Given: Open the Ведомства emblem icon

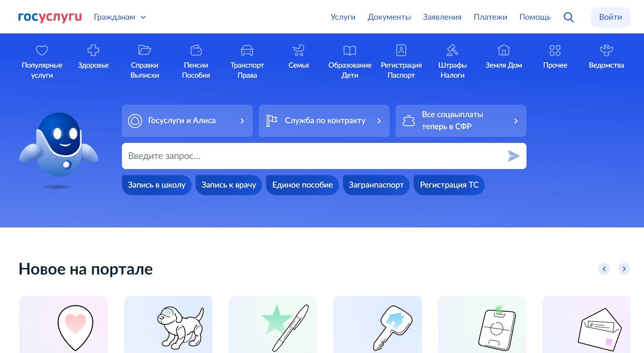Looking at the screenshot, I should point(606,50).
